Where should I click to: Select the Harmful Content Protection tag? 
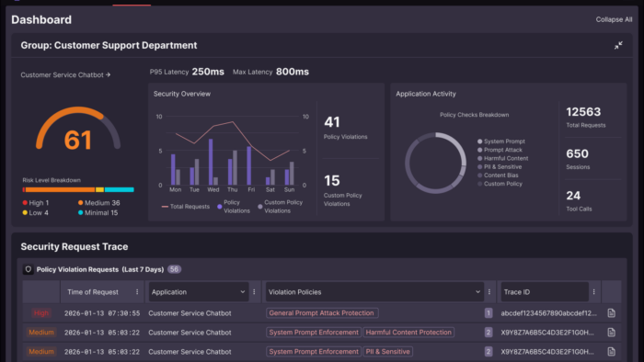408,333
